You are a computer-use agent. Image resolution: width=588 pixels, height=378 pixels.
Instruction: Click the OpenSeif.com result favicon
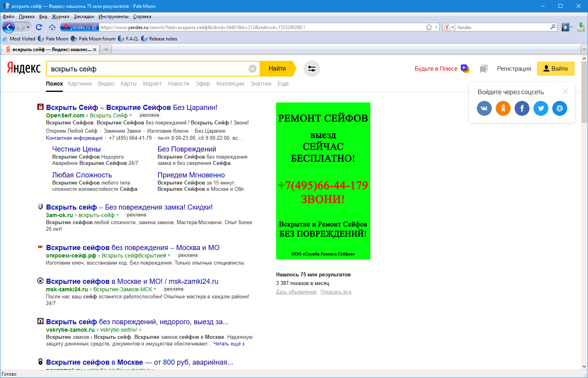[40, 107]
